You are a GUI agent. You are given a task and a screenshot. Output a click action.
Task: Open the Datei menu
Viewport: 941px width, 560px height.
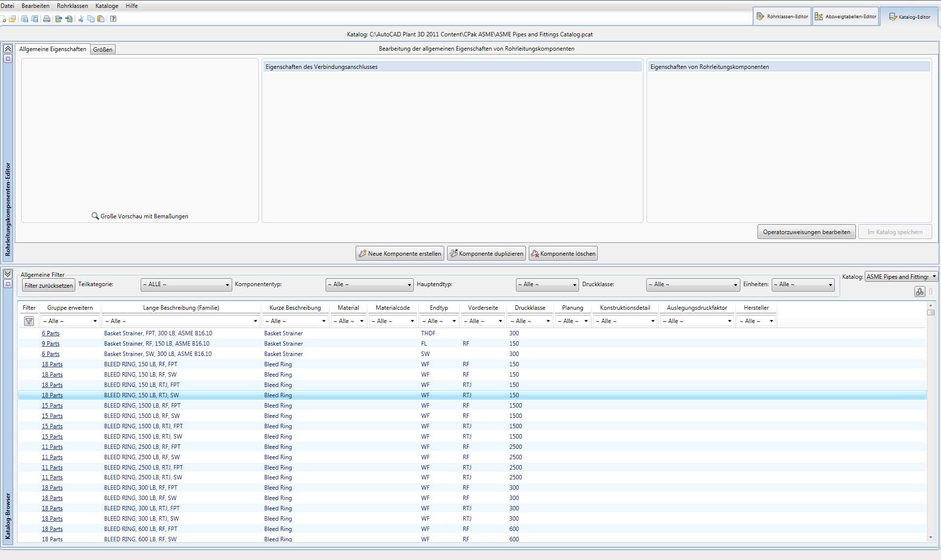click(7, 6)
